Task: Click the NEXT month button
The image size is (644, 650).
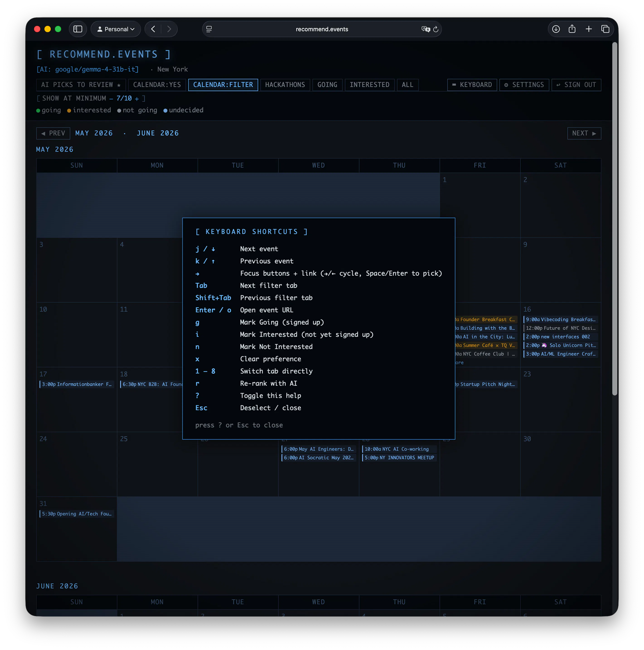Action: pos(584,133)
